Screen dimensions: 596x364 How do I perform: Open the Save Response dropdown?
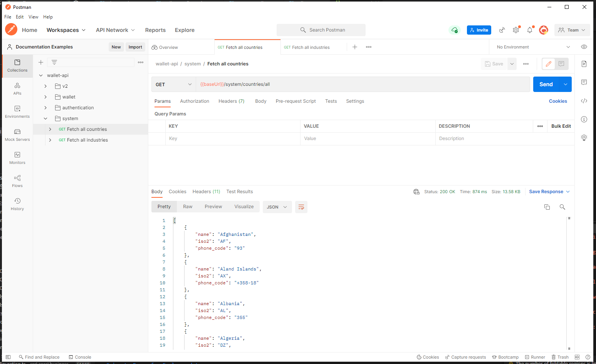549,192
